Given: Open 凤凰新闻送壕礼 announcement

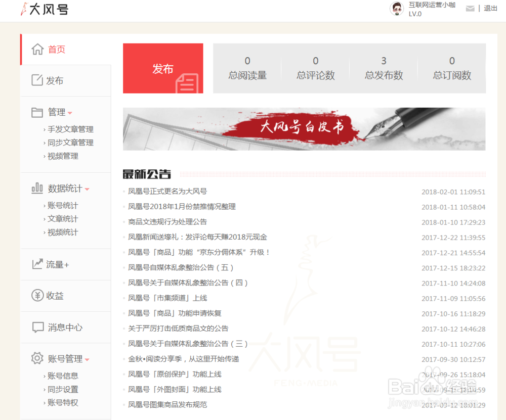Looking at the screenshot, I should click(197, 237).
